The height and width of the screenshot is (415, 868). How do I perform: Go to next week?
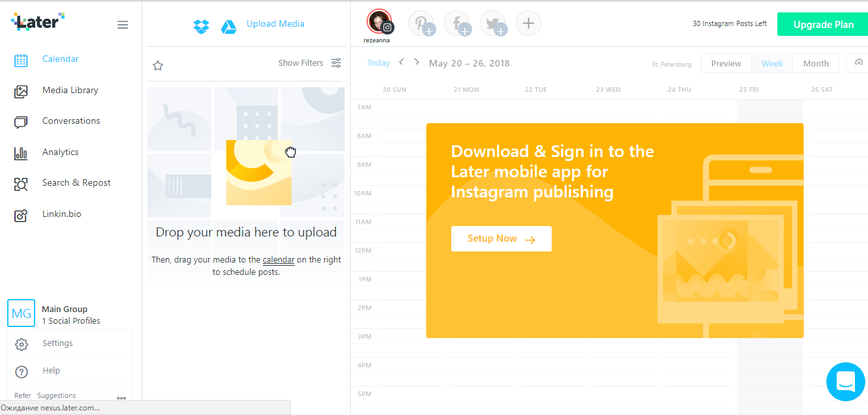click(x=417, y=62)
